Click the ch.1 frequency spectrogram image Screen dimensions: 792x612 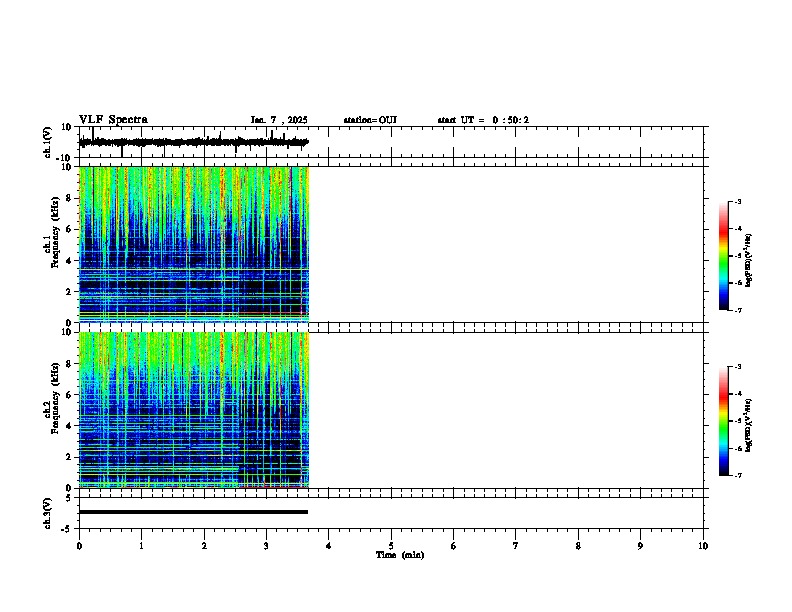pyautogui.click(x=193, y=244)
